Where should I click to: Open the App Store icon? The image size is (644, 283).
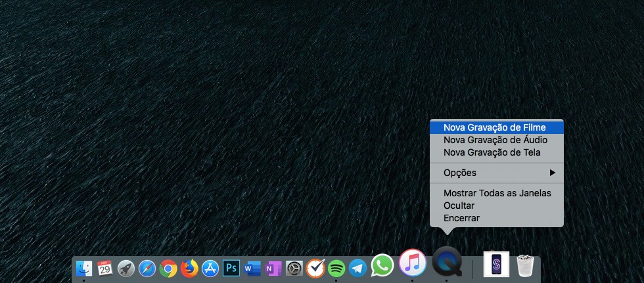[210, 269]
